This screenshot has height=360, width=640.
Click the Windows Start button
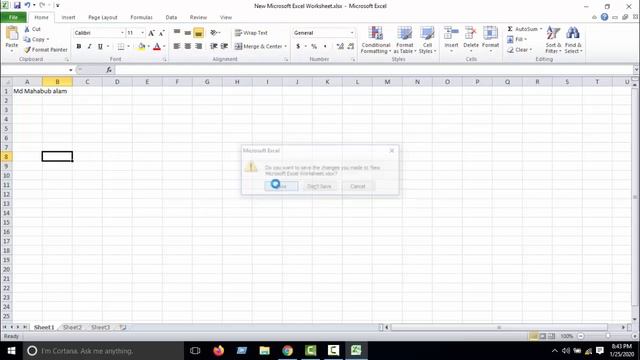(11, 351)
